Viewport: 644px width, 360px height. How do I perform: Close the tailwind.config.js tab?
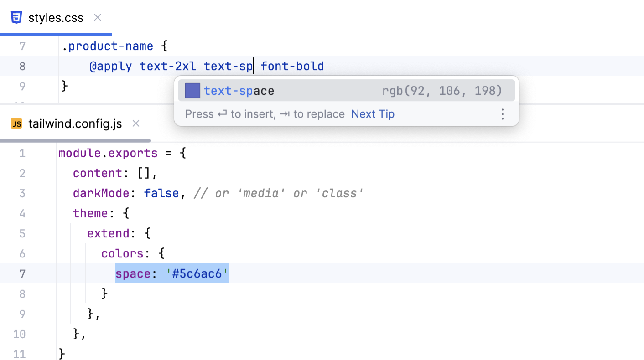coord(135,123)
